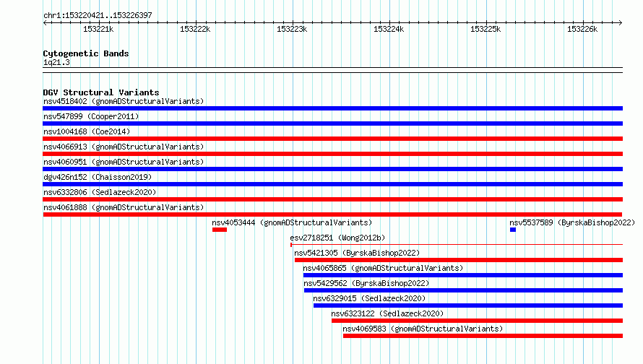
Task: Click the short red bar under nsv4053444
Action: (220, 230)
